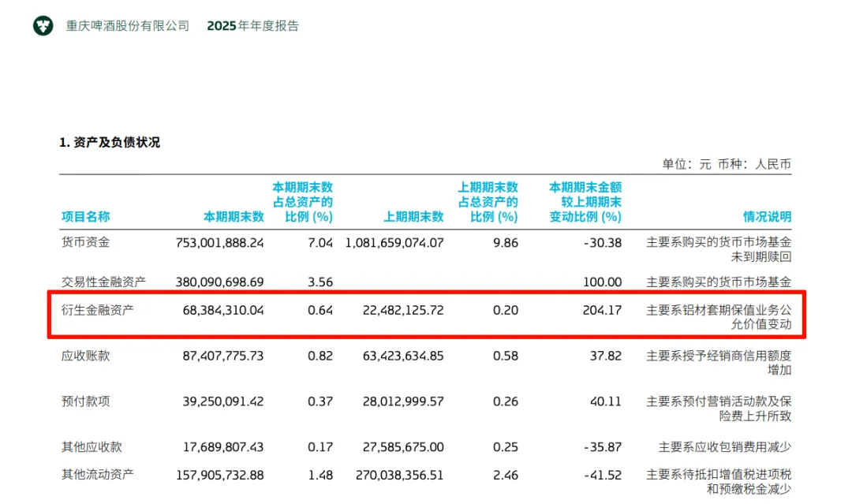Click the 其他流动资产 row label

pyautogui.click(x=97, y=475)
